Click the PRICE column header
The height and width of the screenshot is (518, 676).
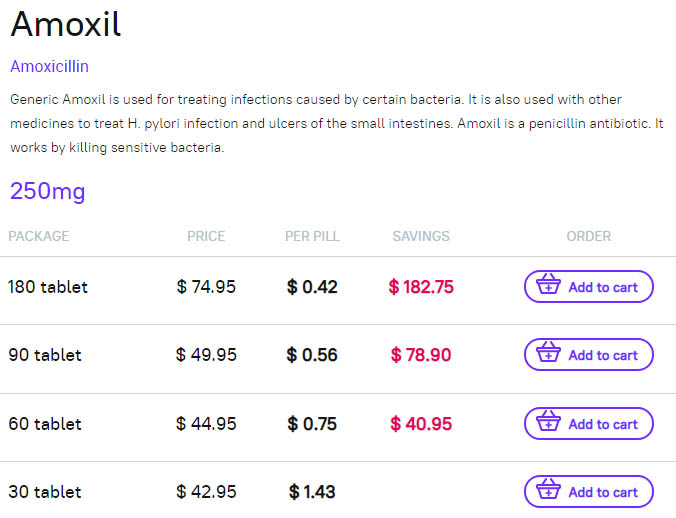[206, 236]
